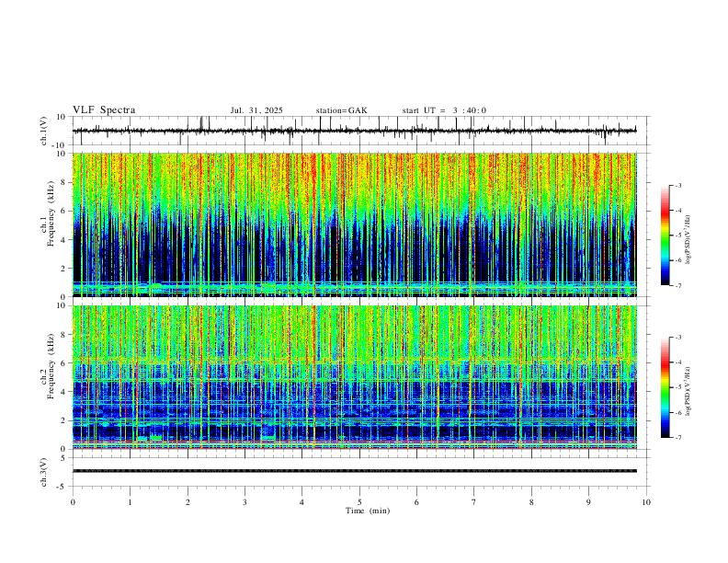Click the ch.2 colorbar "log(PSD)(V²/Hz)" label

click(688, 391)
